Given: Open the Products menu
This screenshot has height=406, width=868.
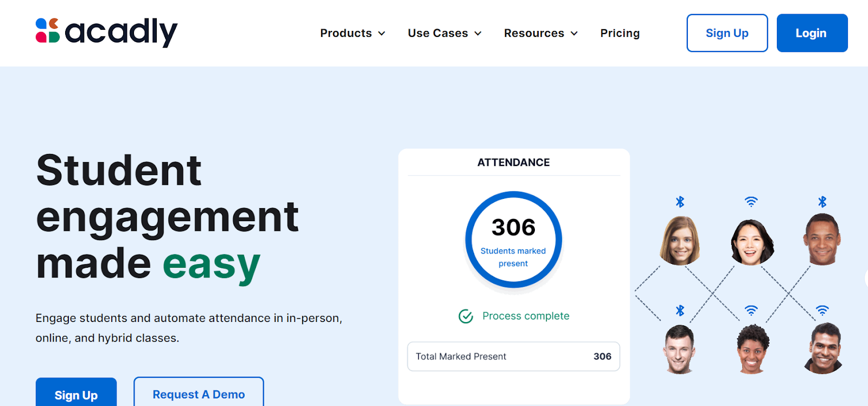Looking at the screenshot, I should click(346, 33).
